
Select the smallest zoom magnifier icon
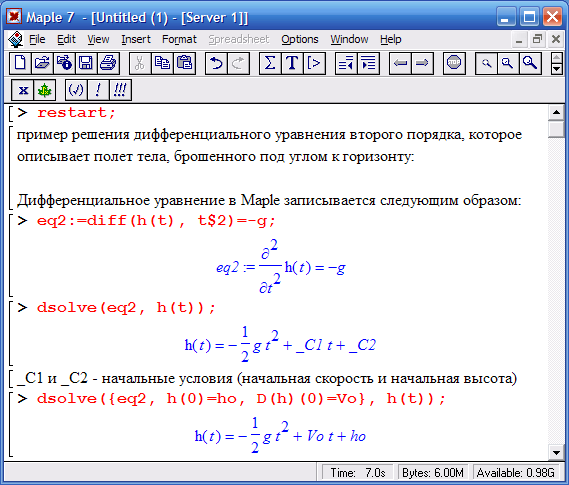click(x=486, y=63)
